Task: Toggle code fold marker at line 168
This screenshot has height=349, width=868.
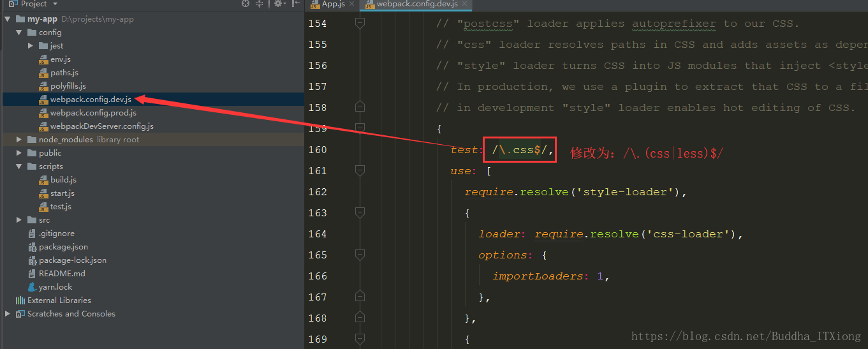Action: tap(360, 318)
